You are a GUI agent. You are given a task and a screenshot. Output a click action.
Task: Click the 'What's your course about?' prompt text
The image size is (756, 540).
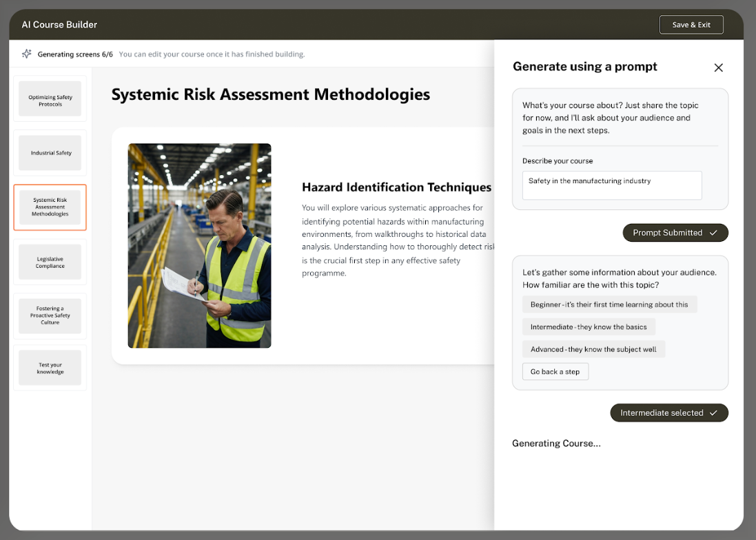click(x=611, y=118)
